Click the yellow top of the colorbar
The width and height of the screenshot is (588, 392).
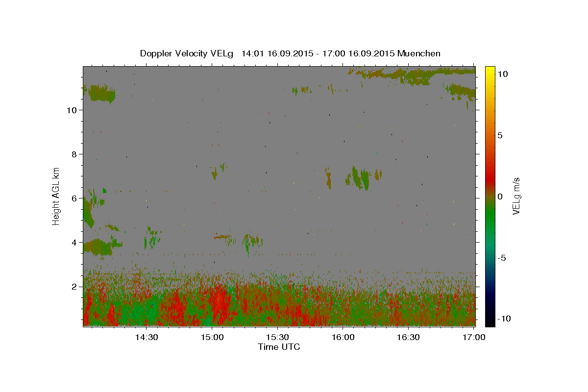490,71
